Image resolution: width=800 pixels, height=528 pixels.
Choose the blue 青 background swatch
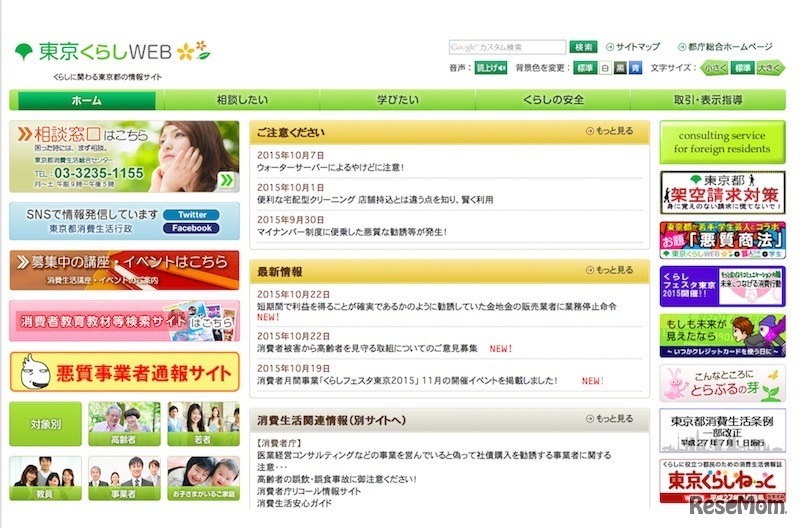point(635,68)
